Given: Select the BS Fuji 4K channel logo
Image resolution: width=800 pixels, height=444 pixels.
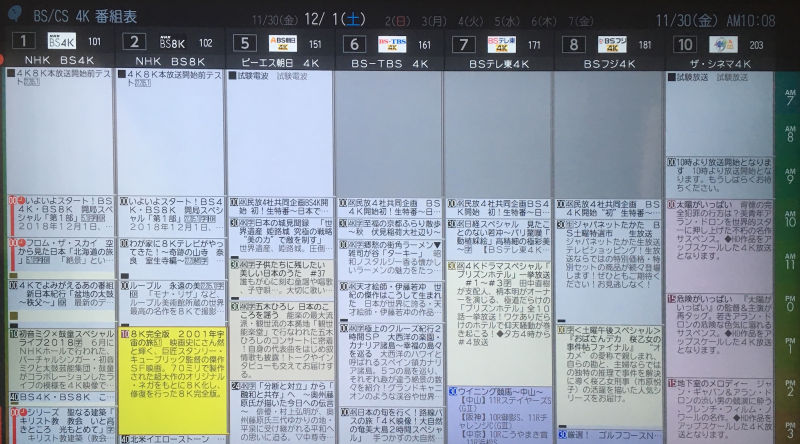Looking at the screenshot, I should 612,44.
